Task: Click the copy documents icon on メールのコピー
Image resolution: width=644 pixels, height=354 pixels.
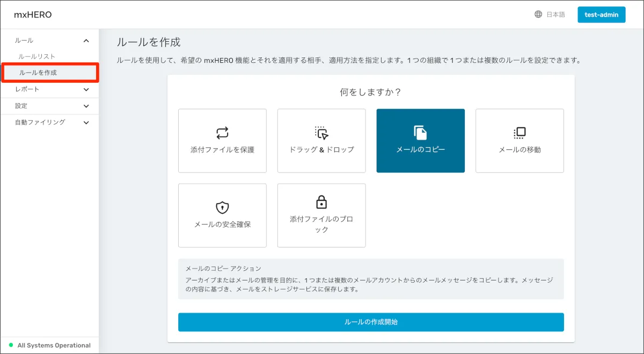Action: (x=420, y=133)
